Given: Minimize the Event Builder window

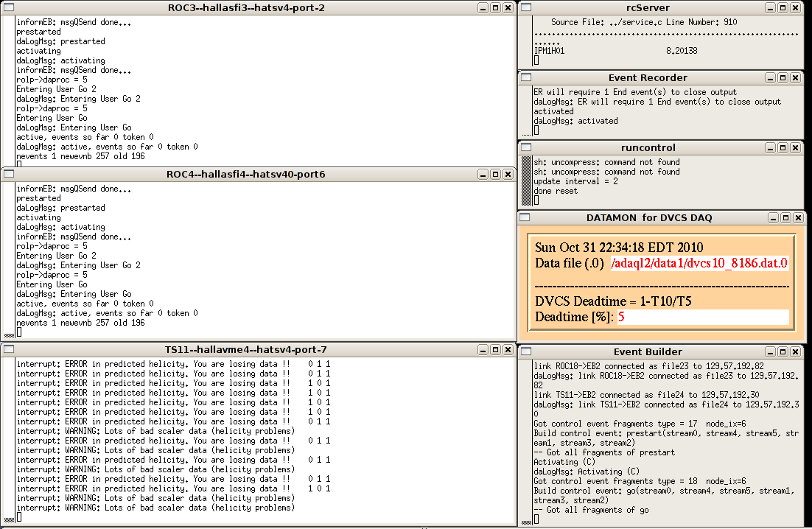Looking at the screenshot, I should tap(770, 352).
